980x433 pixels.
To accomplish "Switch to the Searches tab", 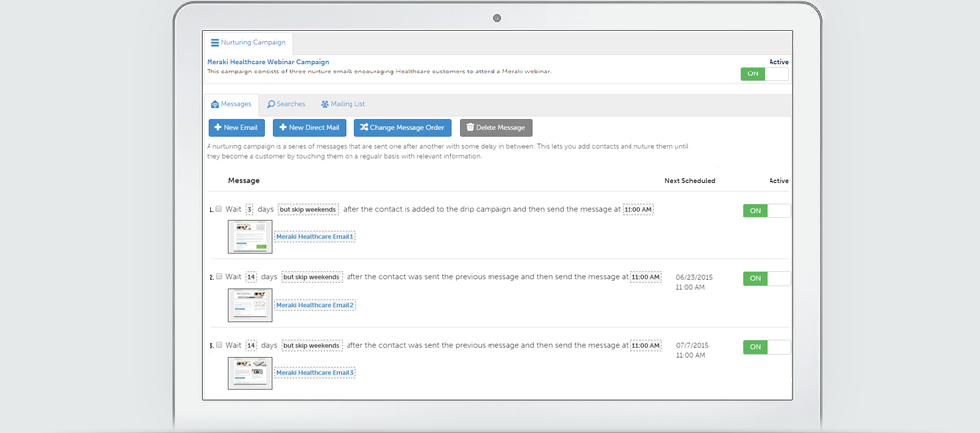I will click(286, 104).
